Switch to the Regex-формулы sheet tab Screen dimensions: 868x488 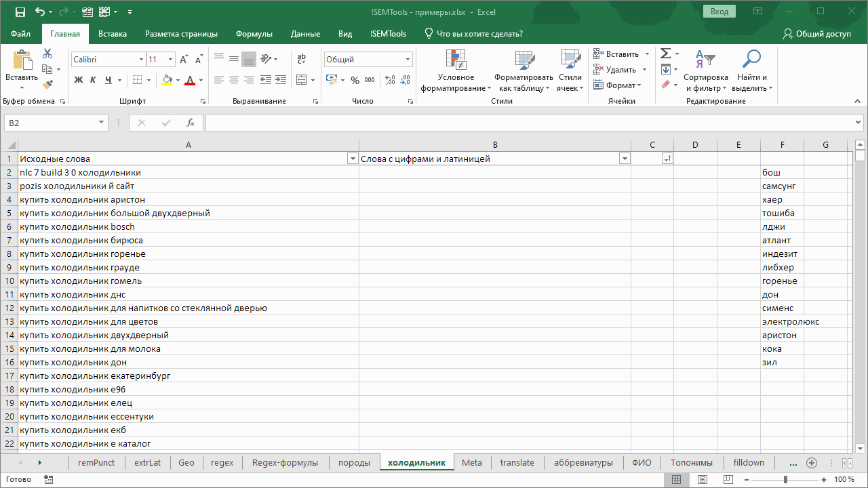click(x=285, y=463)
